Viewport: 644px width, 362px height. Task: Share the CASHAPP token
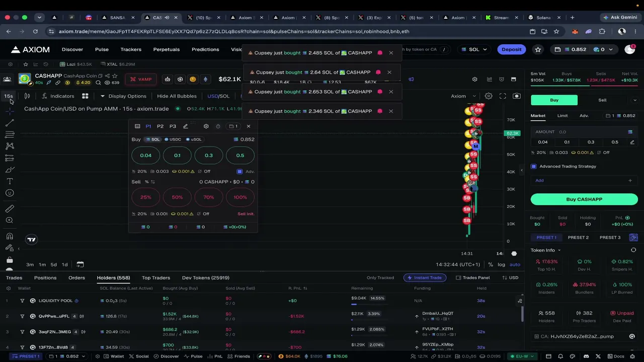[107, 76]
